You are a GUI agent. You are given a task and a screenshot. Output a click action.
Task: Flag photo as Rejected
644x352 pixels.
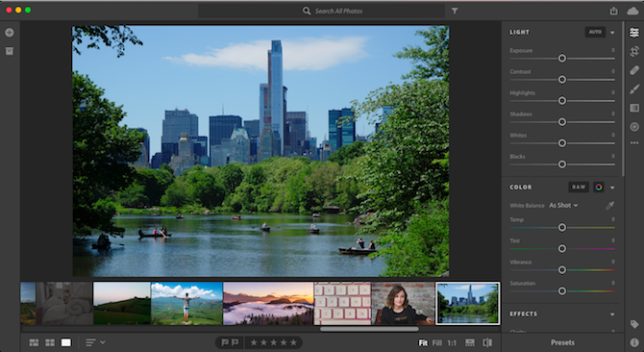(x=235, y=342)
